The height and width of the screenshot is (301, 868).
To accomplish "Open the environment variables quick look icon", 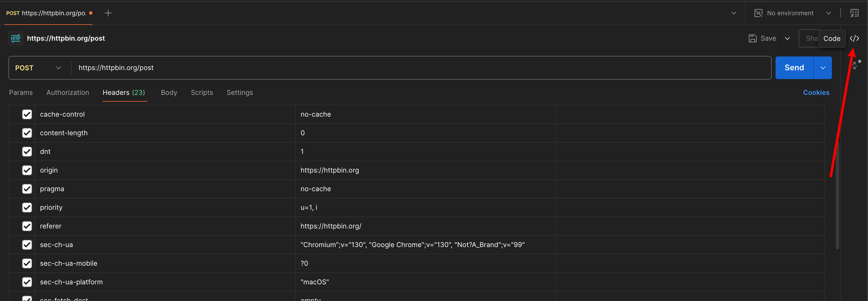I will [x=854, y=13].
